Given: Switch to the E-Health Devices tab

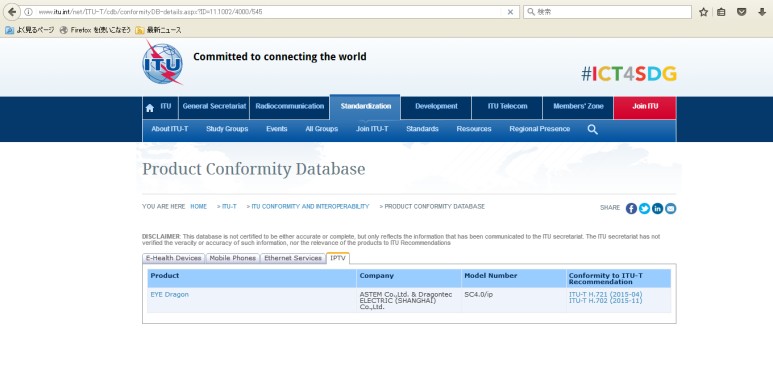Looking at the screenshot, I should coord(174,258).
